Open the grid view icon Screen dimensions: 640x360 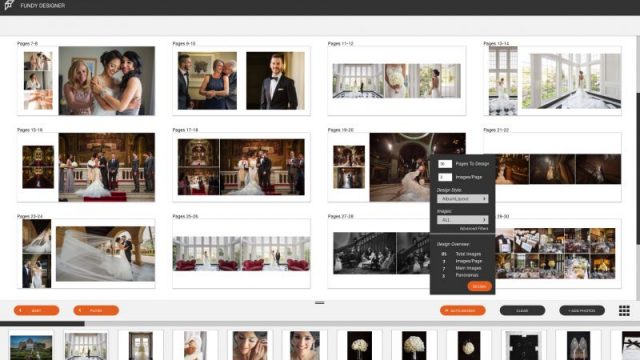pyautogui.click(x=624, y=311)
